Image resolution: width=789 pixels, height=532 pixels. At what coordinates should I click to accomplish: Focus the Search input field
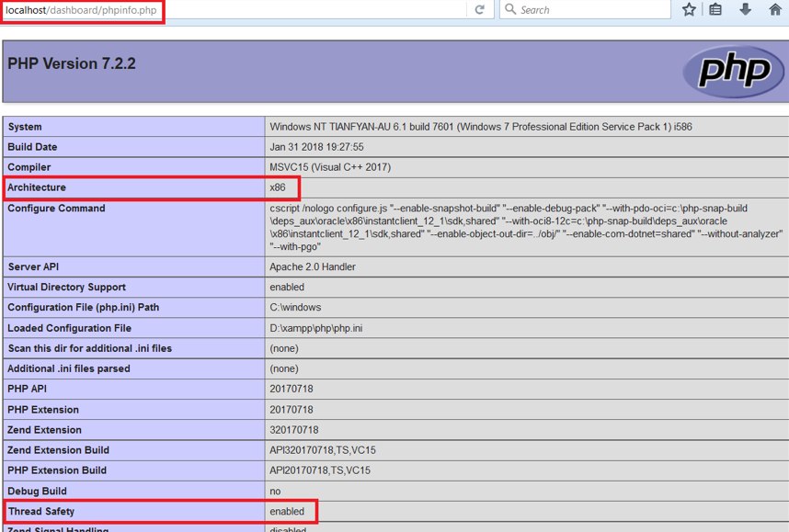pos(585,9)
